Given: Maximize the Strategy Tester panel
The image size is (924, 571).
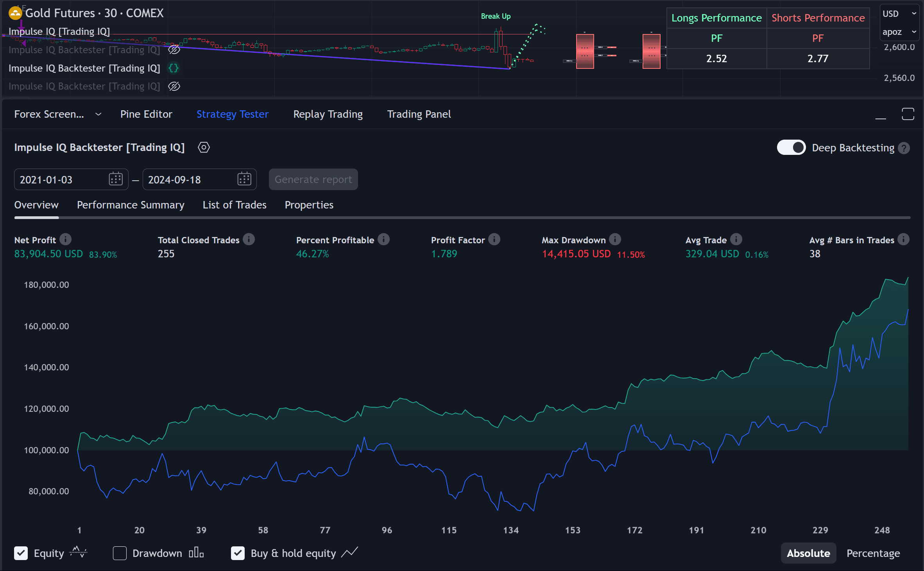Looking at the screenshot, I should pos(908,114).
